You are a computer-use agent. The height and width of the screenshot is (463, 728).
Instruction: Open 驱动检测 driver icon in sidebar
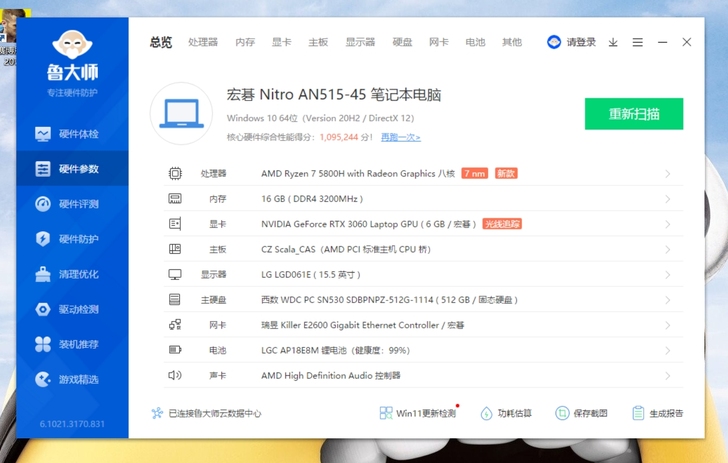click(x=43, y=309)
